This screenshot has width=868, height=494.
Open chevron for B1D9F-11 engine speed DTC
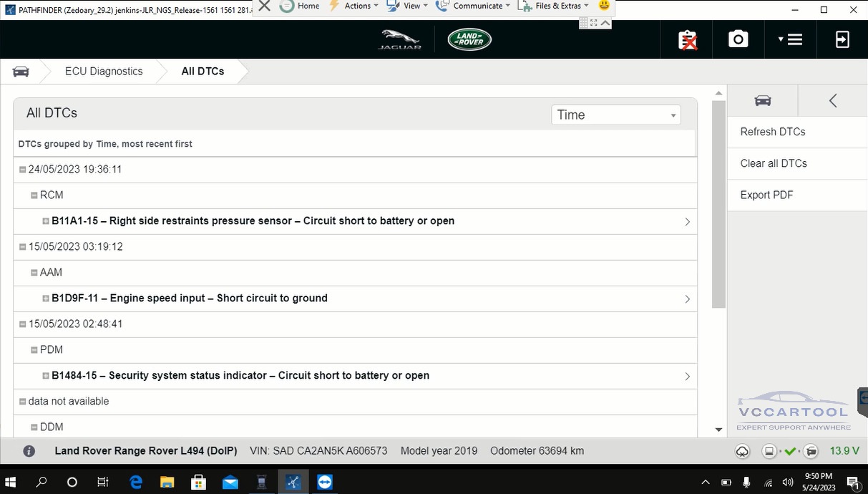coord(687,299)
